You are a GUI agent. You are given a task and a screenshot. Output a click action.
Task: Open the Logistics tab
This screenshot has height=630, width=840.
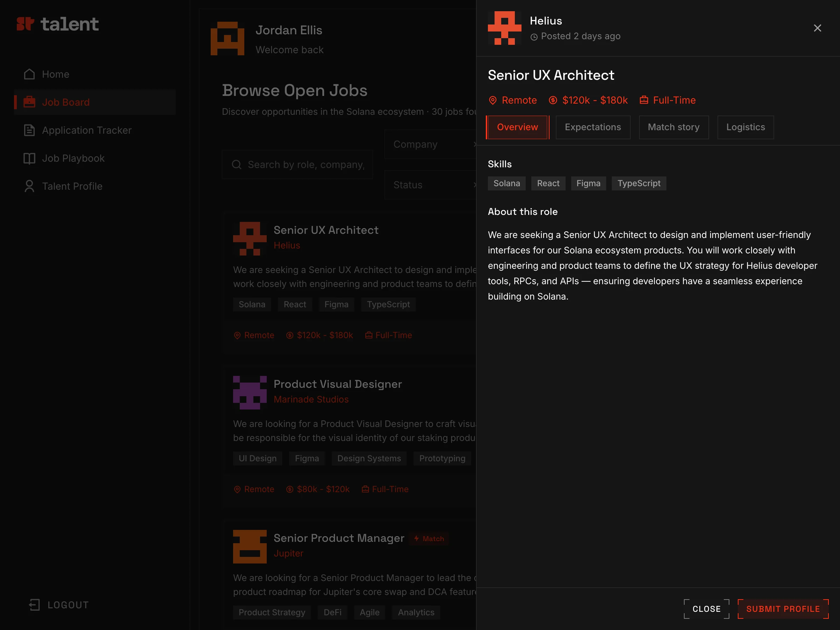(745, 127)
